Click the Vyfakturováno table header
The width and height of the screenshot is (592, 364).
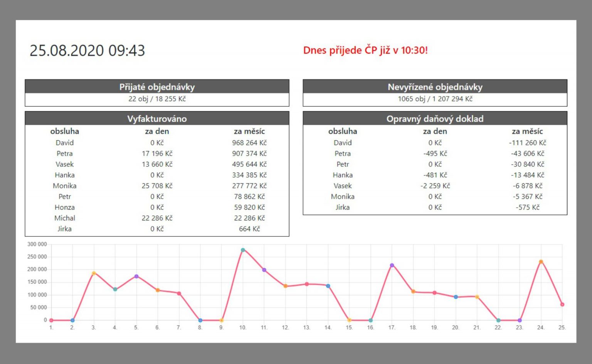pos(157,119)
